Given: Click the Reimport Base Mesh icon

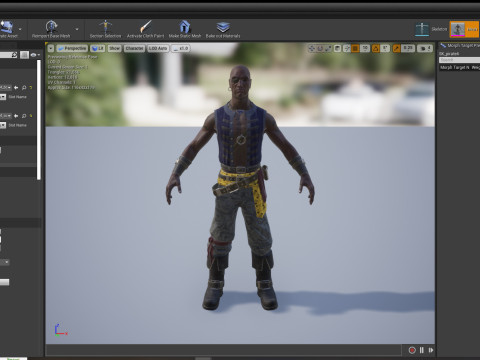Looking at the screenshot, I should pos(51,26).
